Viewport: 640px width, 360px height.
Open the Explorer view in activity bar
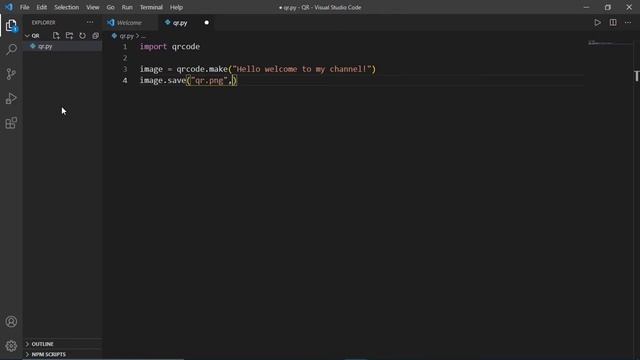tap(11, 26)
